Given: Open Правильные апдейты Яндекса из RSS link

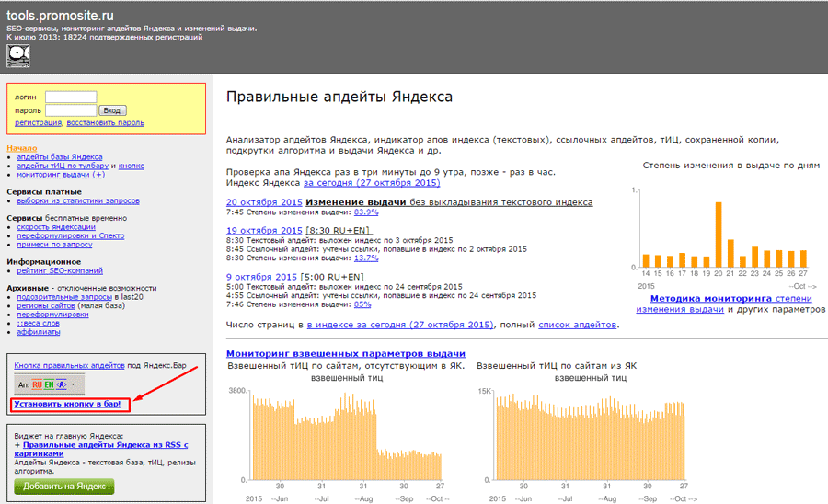Looking at the screenshot, I should pos(101,449).
